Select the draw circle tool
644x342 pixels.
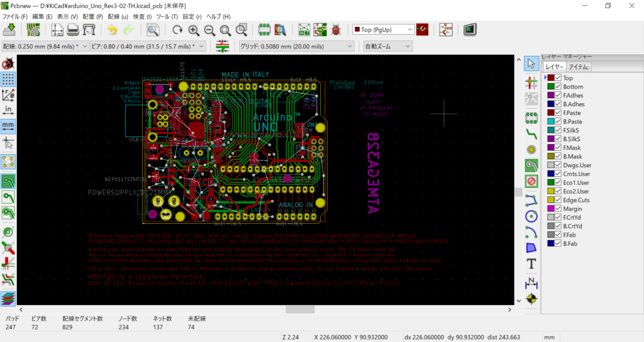tap(531, 216)
